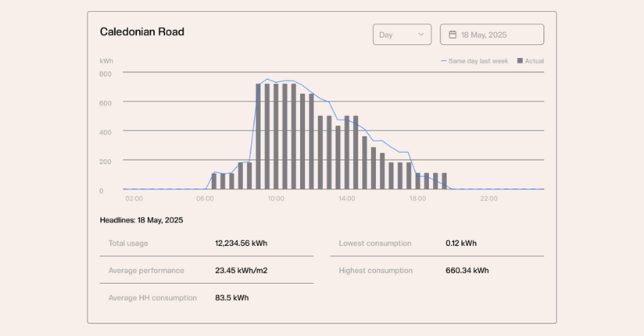Click the Actual legend square icon
This screenshot has width=644, height=336.
point(520,61)
